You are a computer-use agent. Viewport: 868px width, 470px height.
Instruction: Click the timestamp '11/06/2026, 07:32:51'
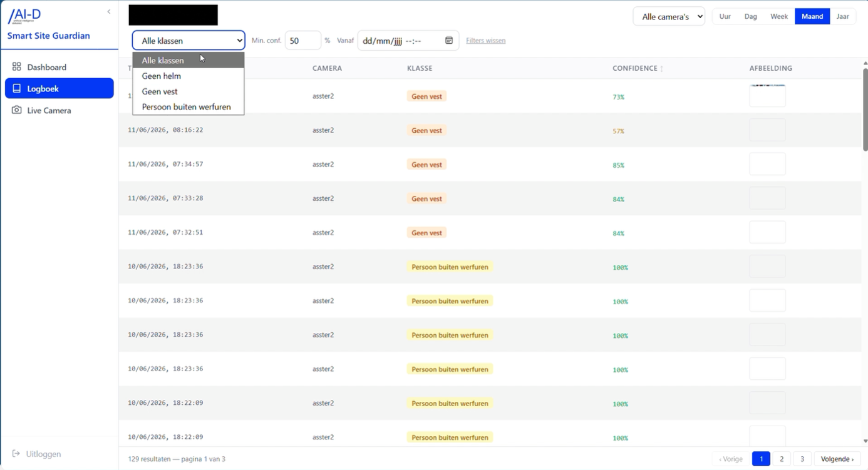[x=165, y=232]
